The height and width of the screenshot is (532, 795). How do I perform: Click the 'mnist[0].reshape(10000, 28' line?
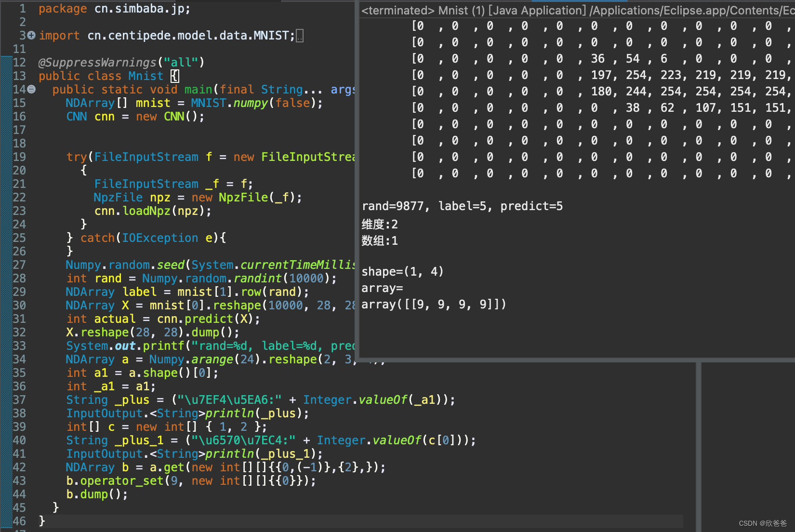tap(211, 305)
